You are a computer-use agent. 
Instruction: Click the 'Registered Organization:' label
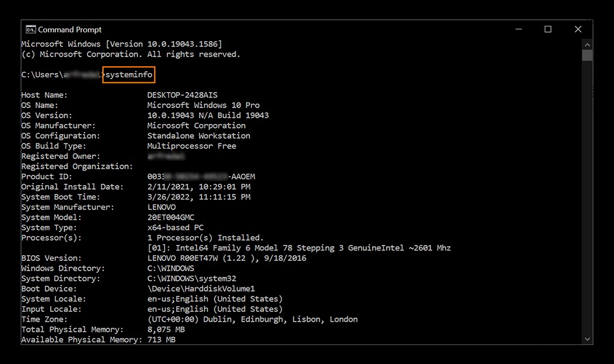click(x=77, y=166)
